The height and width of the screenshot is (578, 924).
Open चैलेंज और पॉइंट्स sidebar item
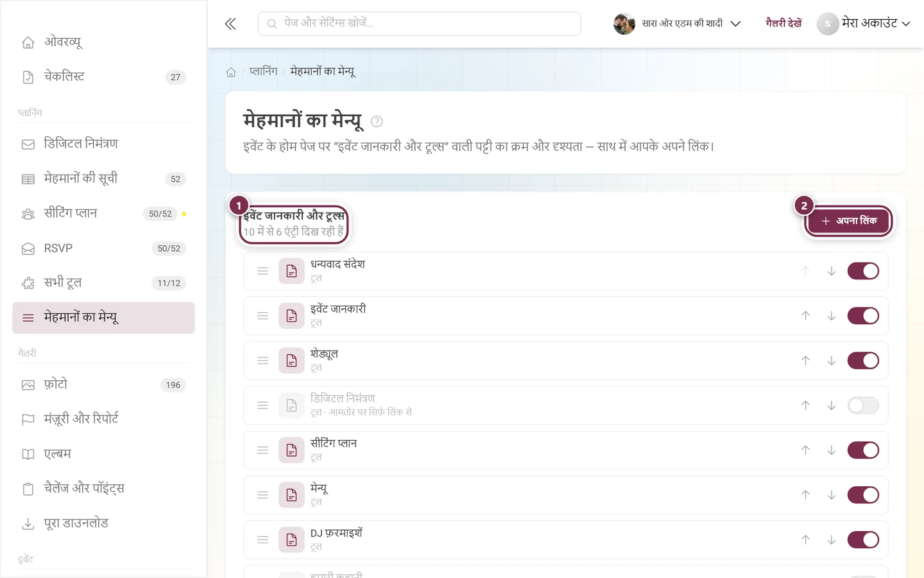[x=103, y=489]
